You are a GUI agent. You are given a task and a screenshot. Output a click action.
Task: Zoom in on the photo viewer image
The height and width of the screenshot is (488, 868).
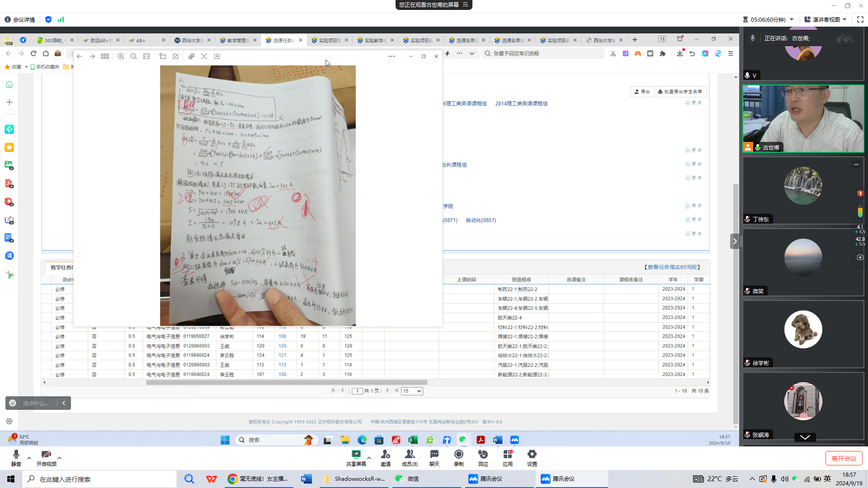121,56
